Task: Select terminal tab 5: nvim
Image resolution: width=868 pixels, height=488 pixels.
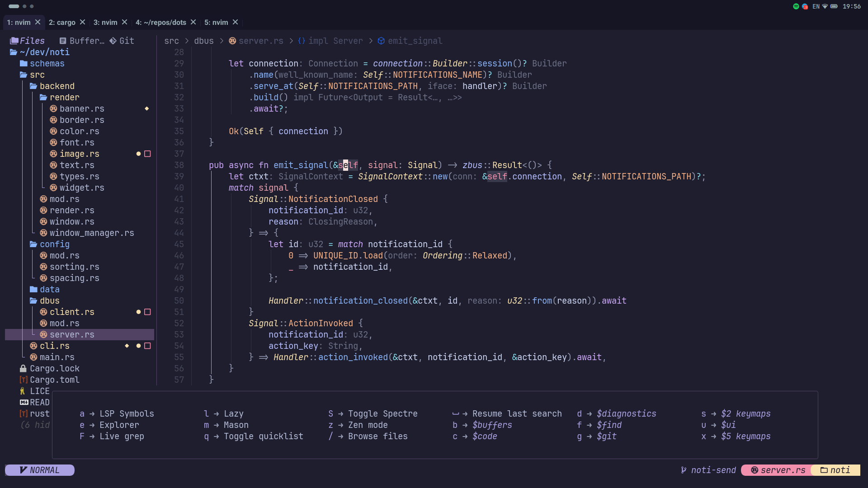Action: [x=216, y=22]
